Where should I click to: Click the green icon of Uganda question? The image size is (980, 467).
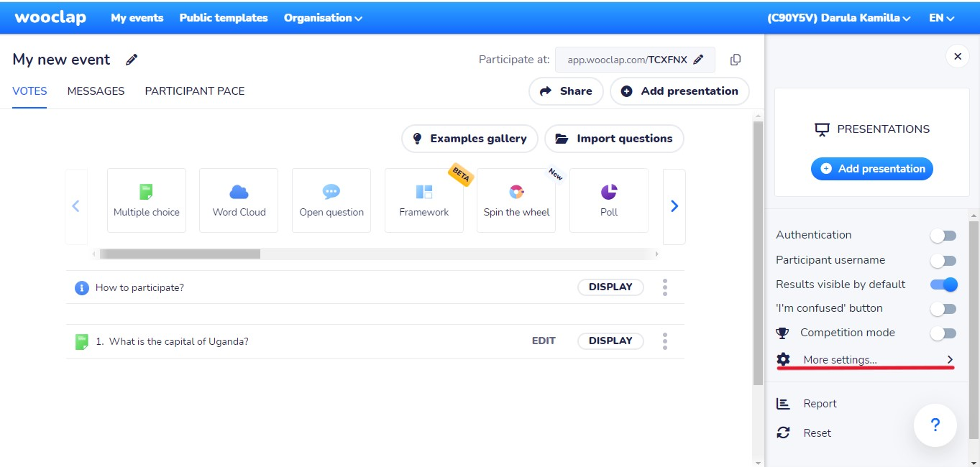coord(82,341)
